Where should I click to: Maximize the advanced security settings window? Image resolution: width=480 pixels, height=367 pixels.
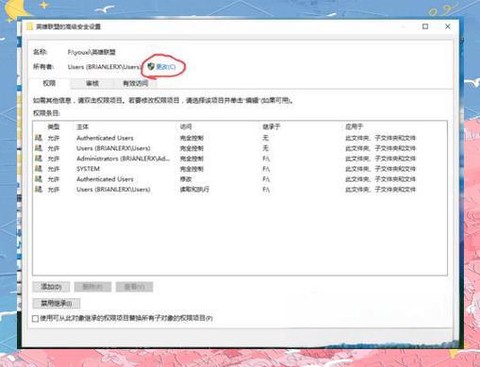(x=425, y=26)
